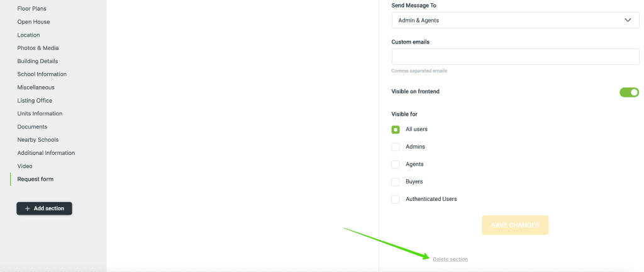Viewport: 644px width, 272px height.
Task: Open the Documents sidebar item
Action: [x=32, y=127]
